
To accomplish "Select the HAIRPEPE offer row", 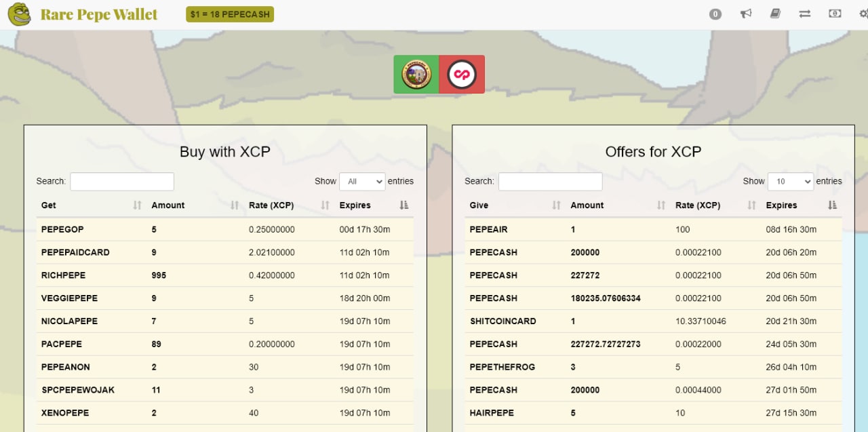I will (x=654, y=413).
